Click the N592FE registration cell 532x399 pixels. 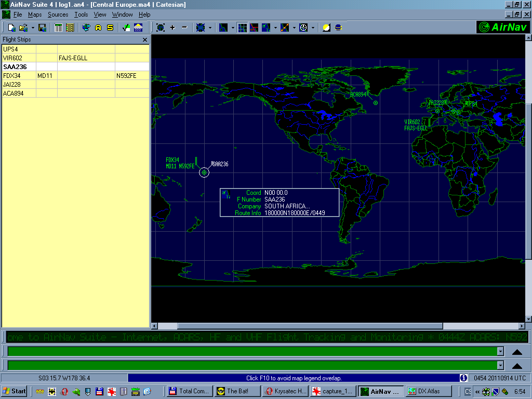click(132, 75)
